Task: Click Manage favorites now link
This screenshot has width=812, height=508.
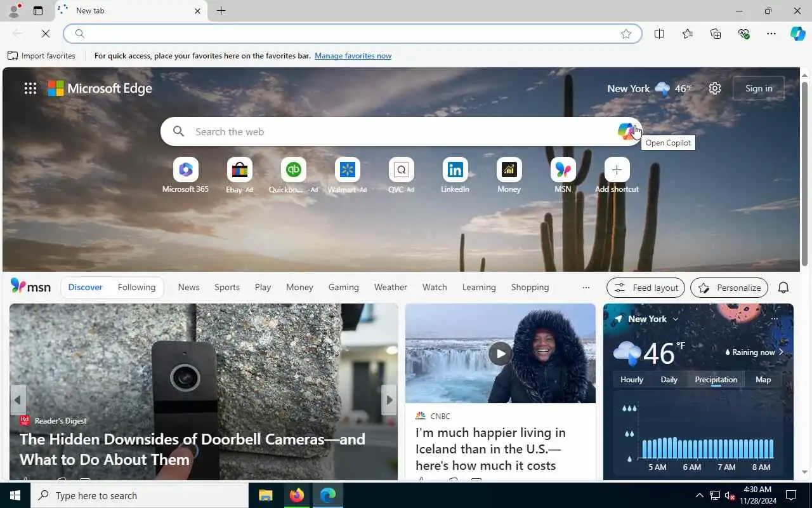Action: [353, 56]
